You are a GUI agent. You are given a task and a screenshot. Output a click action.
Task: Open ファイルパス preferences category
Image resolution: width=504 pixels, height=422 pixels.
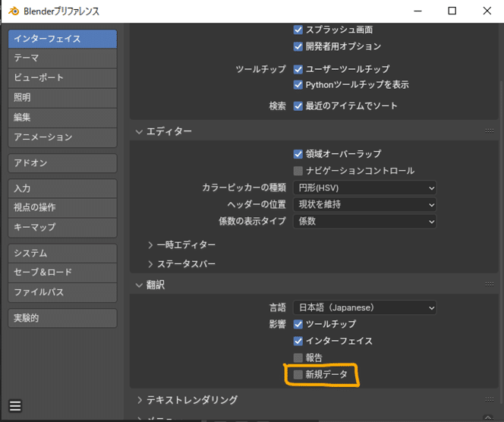point(63,292)
